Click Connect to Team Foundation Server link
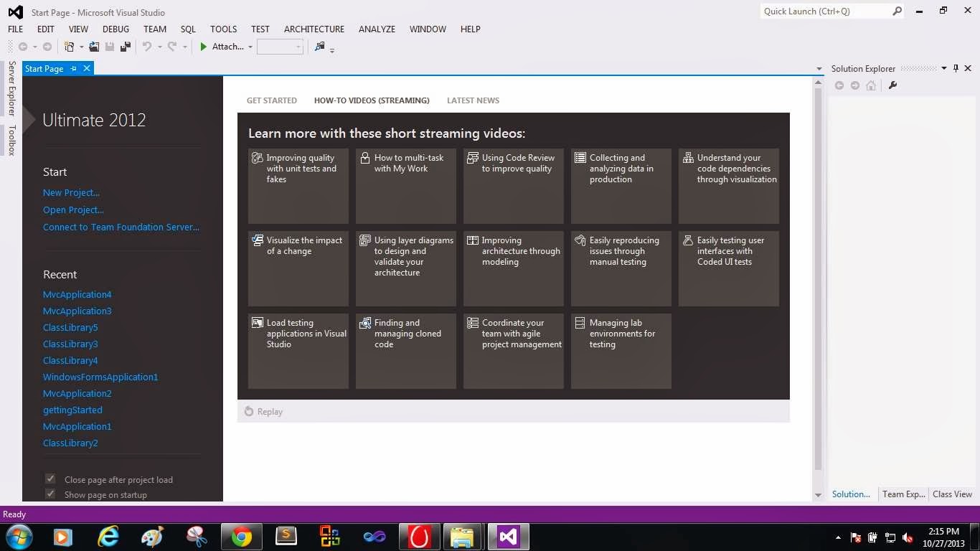Screen dimensions: 980x551 [x=121, y=227]
